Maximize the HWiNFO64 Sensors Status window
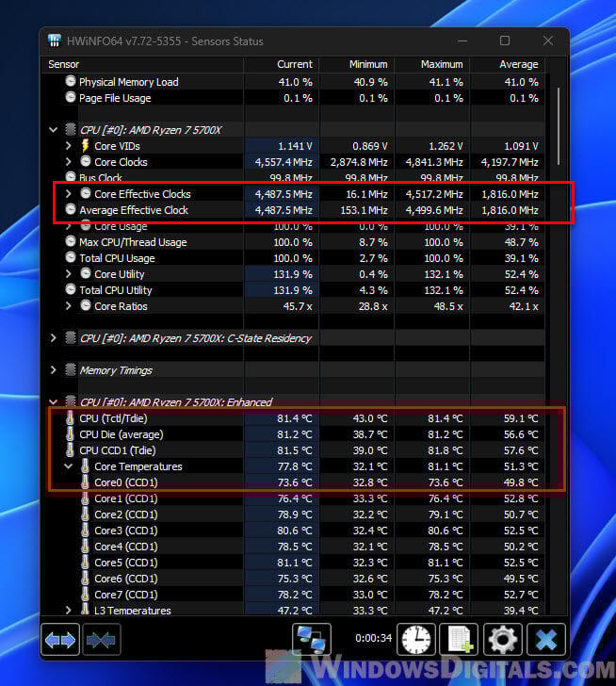Image resolution: width=616 pixels, height=686 pixels. [x=505, y=41]
